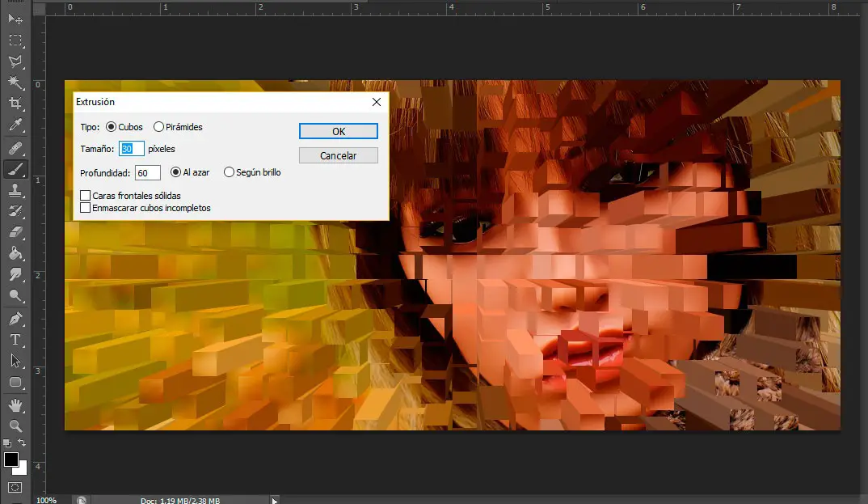This screenshot has height=504, width=868.
Task: Click the status bar document-share icon
Action: (82, 500)
